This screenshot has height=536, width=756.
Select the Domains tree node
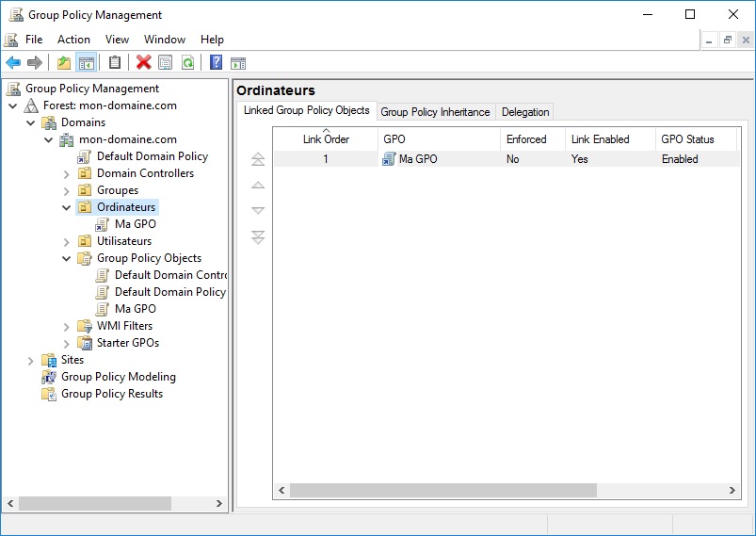tap(83, 122)
